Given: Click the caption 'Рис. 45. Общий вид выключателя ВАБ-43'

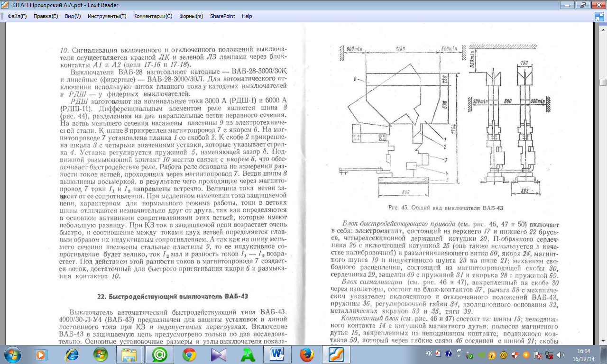Looking at the screenshot, I should click(x=446, y=208).
